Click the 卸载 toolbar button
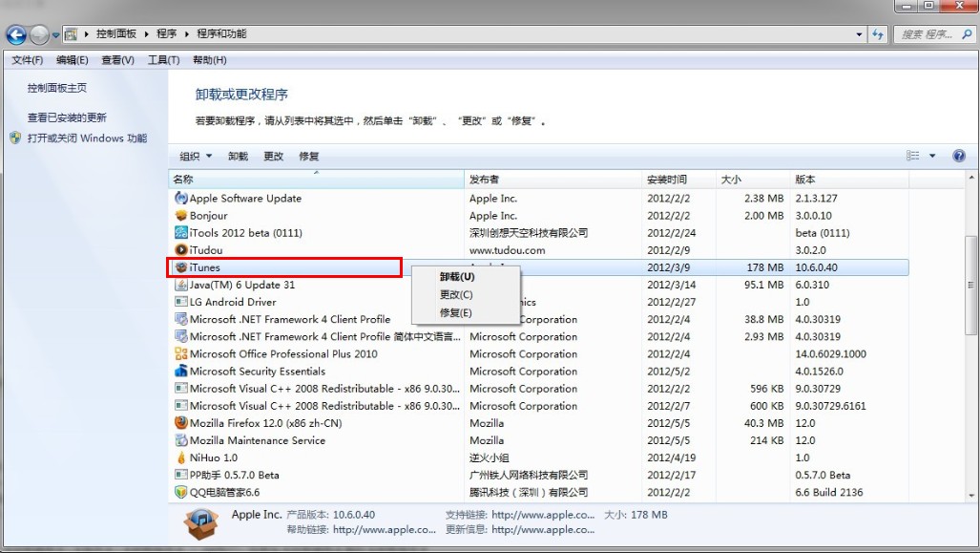 coord(238,156)
